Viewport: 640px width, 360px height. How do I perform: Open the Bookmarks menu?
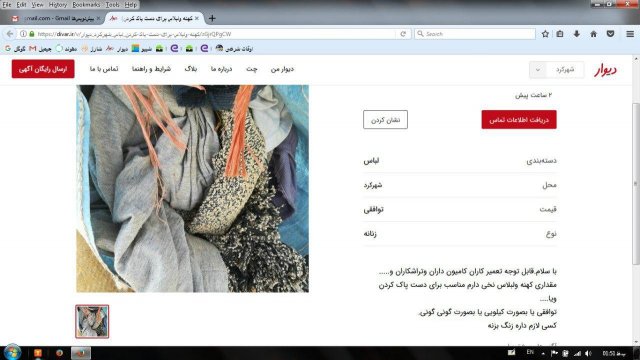86,5
